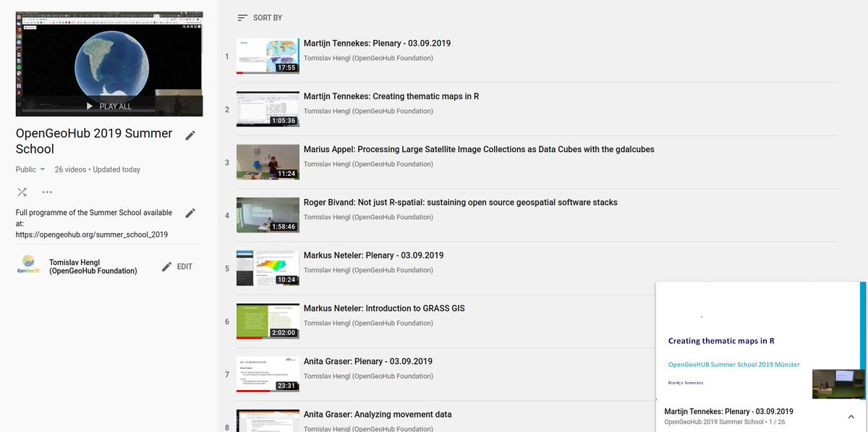Click the 23:31 video thumbnail
Screen dimensions: 868x432
(268, 373)
